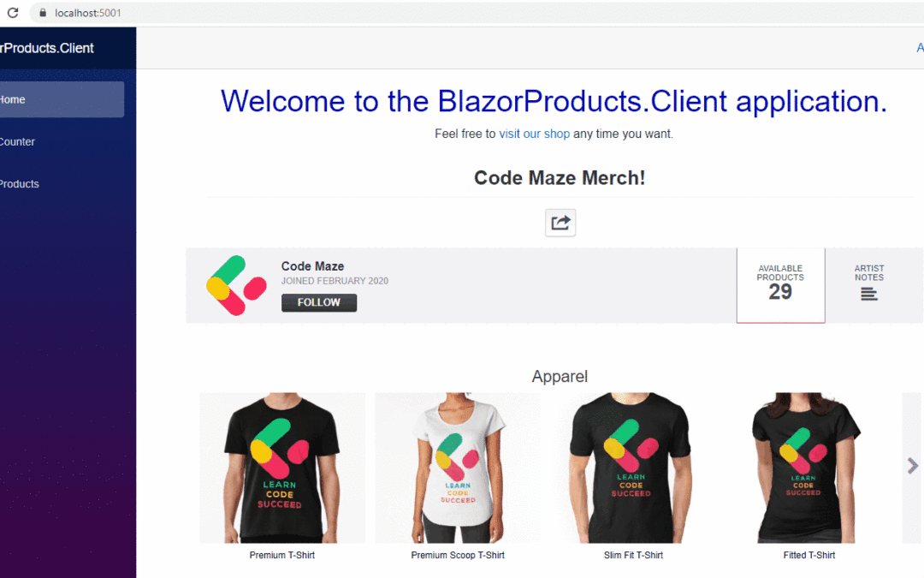Select the Available Products 29 tab
This screenshot has width=924, height=578.
(x=780, y=285)
